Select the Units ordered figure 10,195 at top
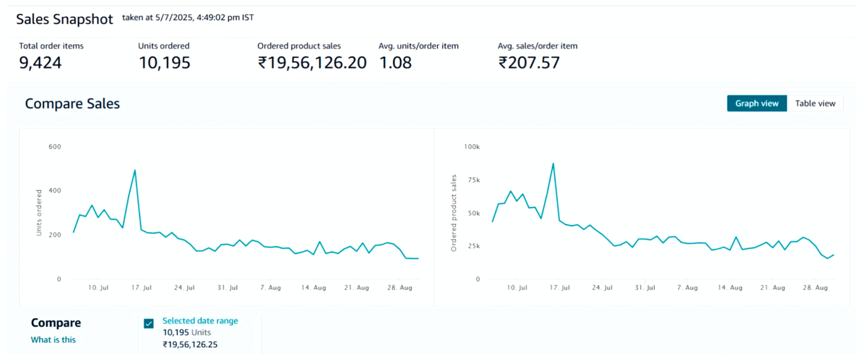 pos(164,63)
